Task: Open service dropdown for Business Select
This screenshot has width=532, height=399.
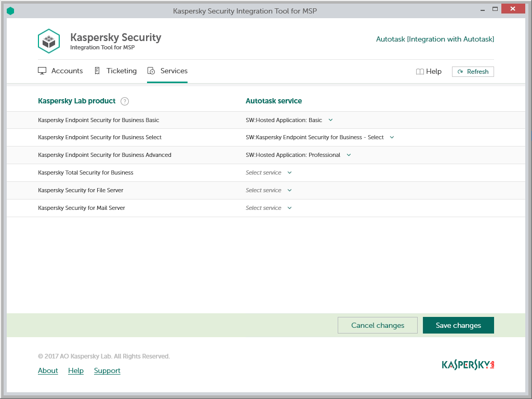Action: point(392,138)
